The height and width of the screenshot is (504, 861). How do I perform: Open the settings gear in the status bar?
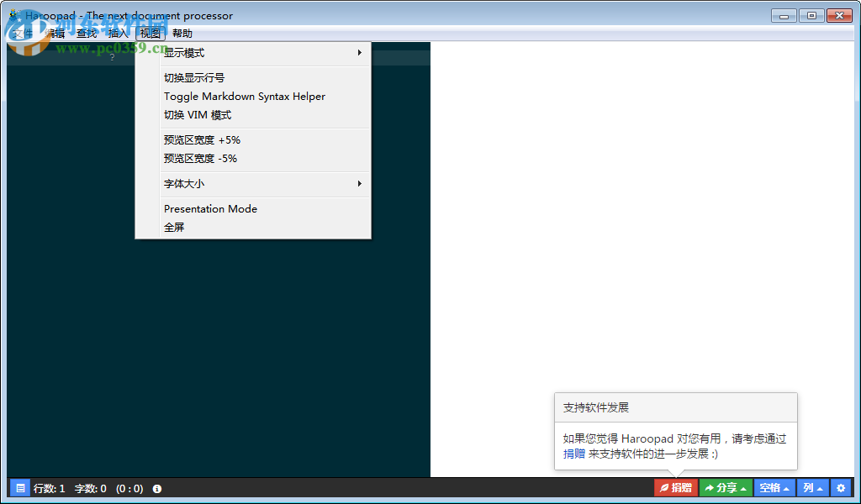click(x=841, y=487)
